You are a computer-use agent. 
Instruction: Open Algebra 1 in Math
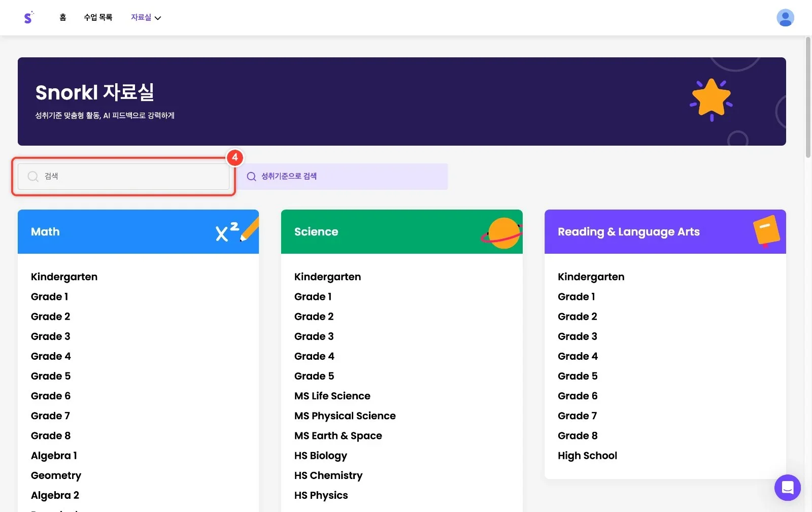54,456
